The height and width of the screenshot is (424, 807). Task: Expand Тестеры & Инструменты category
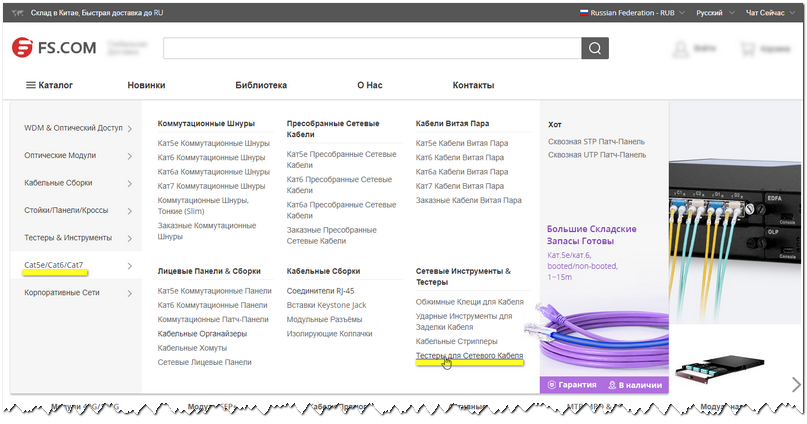[x=77, y=238]
